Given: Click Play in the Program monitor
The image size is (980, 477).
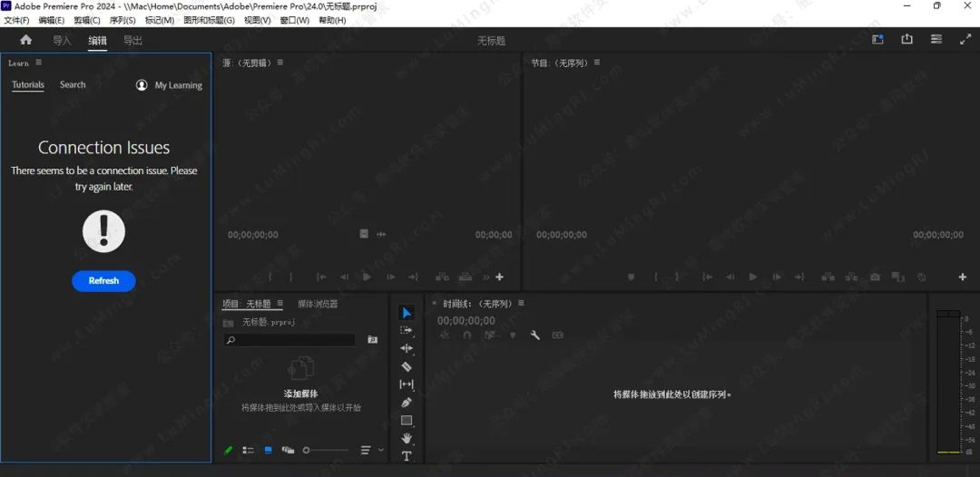Looking at the screenshot, I should pos(753,277).
